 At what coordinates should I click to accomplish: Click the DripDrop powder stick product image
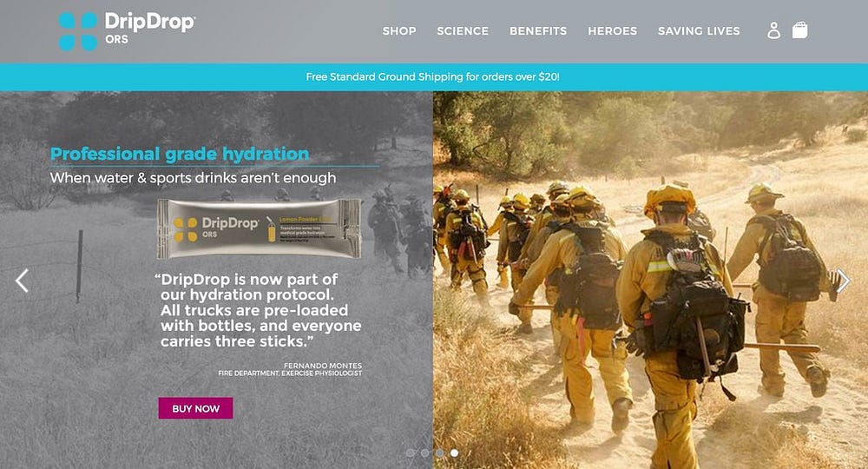(259, 228)
